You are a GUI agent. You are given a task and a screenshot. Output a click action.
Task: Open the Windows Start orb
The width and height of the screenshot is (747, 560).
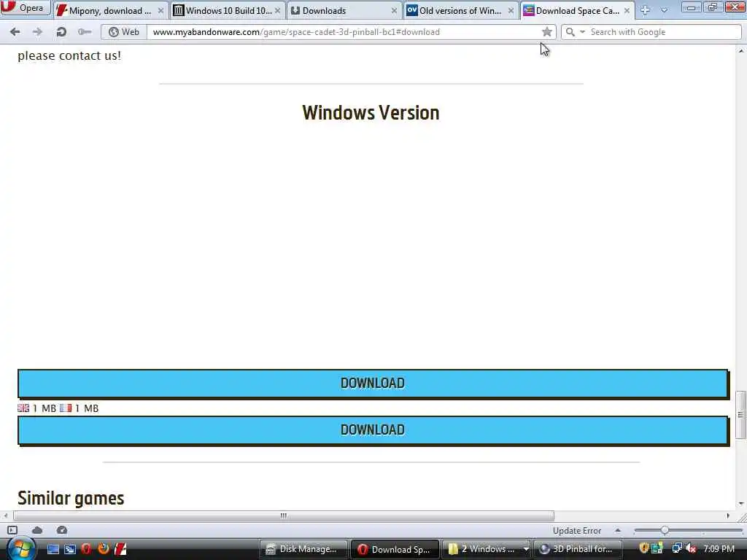coord(20,548)
